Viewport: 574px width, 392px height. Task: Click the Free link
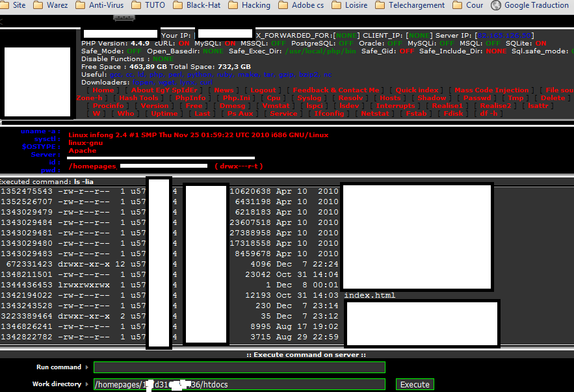click(194, 105)
